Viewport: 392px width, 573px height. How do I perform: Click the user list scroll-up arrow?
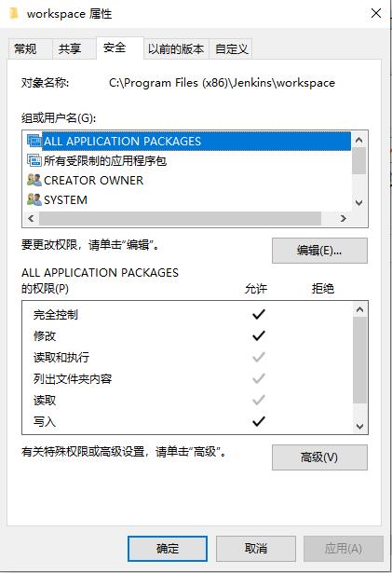[x=359, y=140]
